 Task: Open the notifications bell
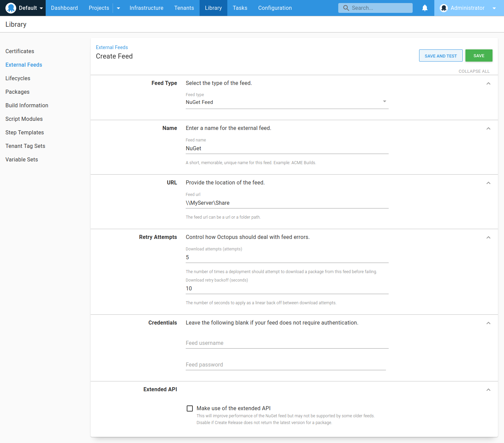tap(425, 8)
